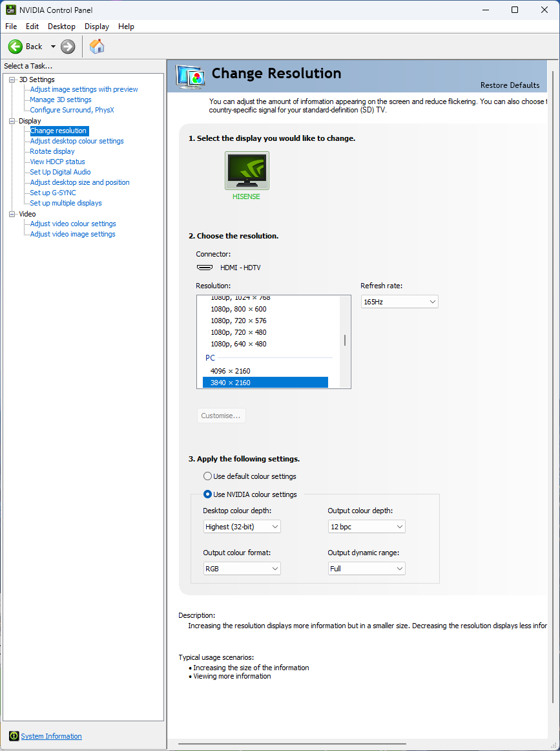Click Restore Defaults
The height and width of the screenshot is (751, 560).
[510, 85]
